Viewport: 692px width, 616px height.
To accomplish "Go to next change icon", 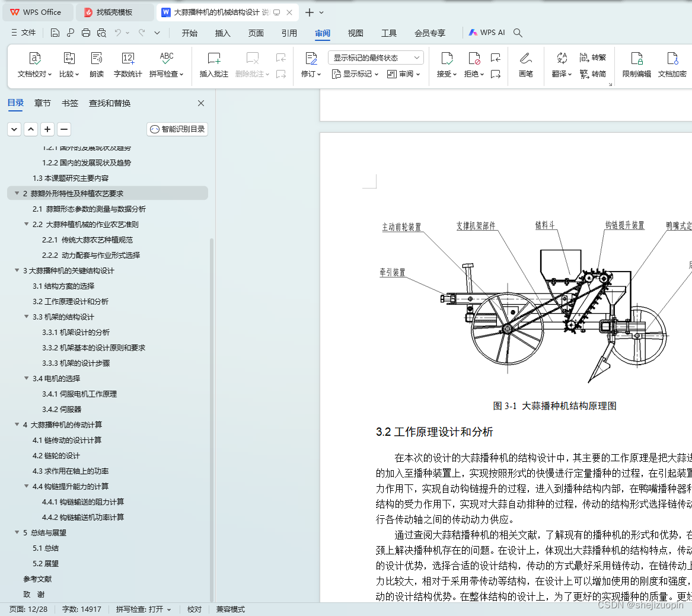I will 496,74.
